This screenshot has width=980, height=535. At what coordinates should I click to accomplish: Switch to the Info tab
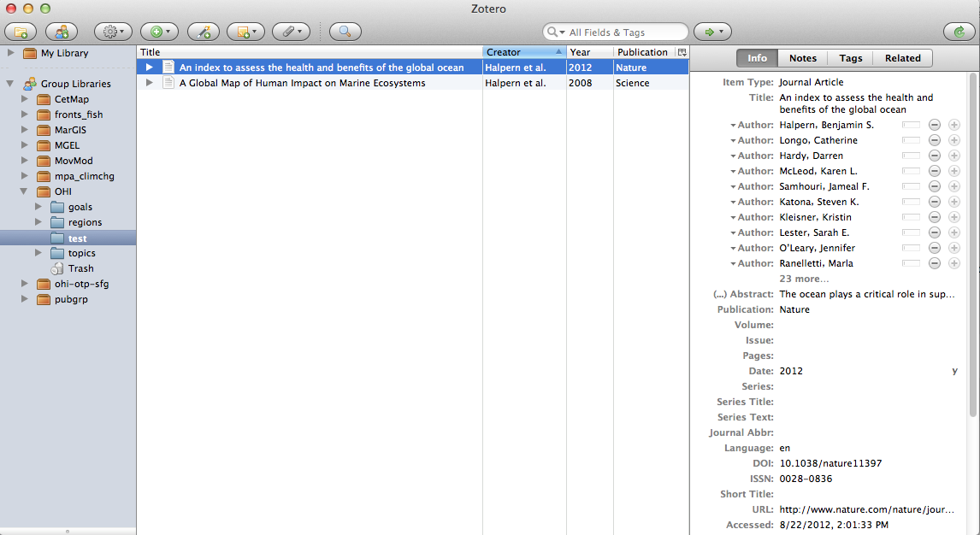[757, 58]
